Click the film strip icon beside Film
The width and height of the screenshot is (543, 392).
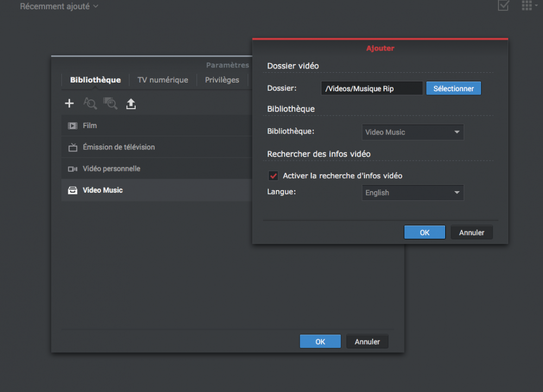tap(72, 125)
